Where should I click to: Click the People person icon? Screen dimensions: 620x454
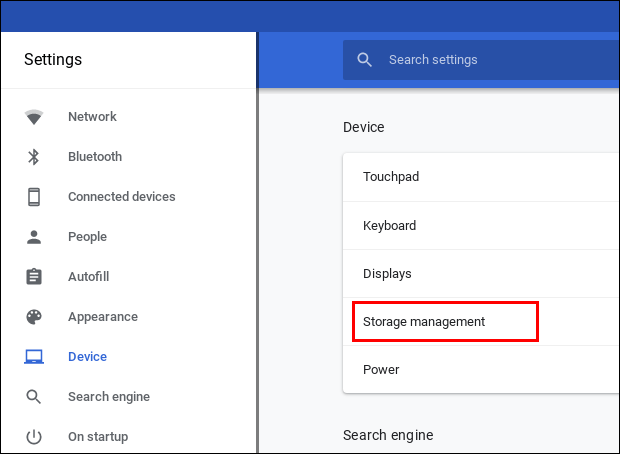pos(34,237)
